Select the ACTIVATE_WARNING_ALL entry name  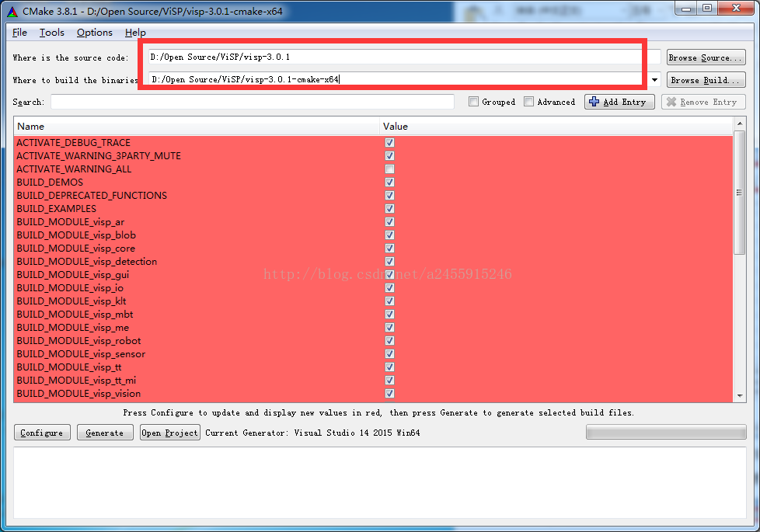pyautogui.click(x=74, y=169)
